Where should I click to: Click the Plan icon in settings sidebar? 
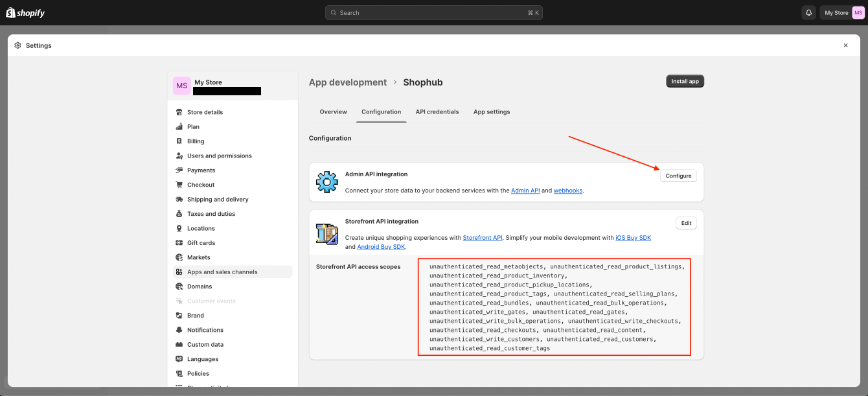point(179,126)
